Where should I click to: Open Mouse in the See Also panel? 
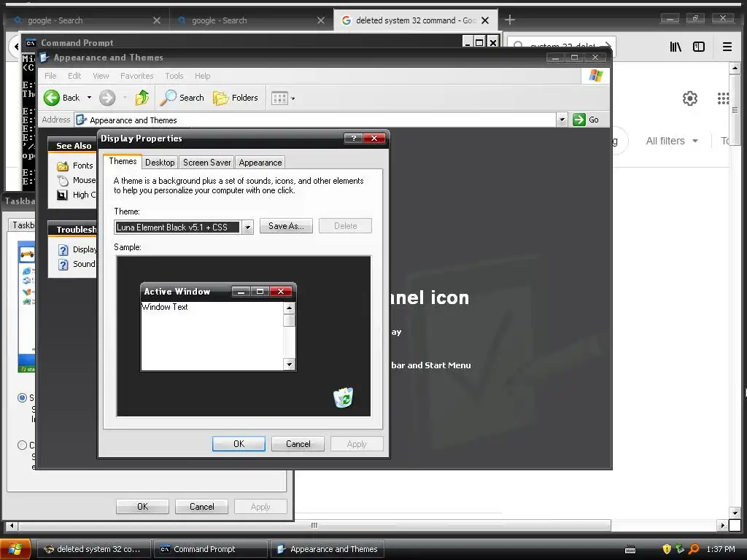pyautogui.click(x=76, y=180)
